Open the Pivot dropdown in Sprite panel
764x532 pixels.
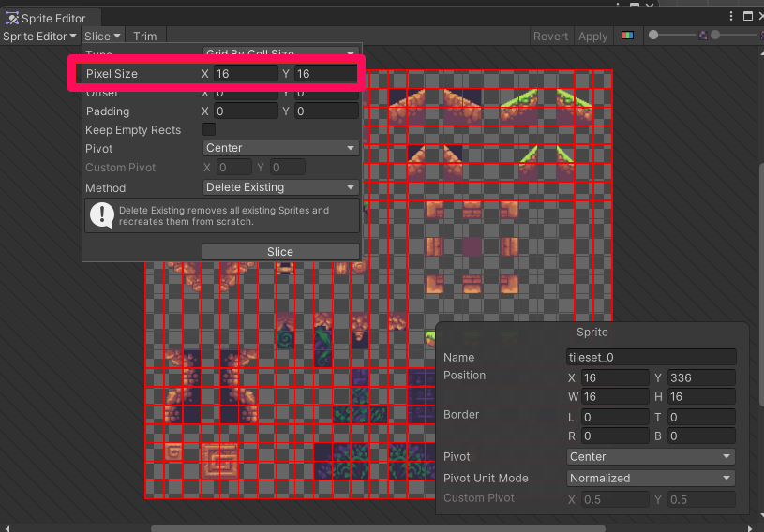(651, 456)
